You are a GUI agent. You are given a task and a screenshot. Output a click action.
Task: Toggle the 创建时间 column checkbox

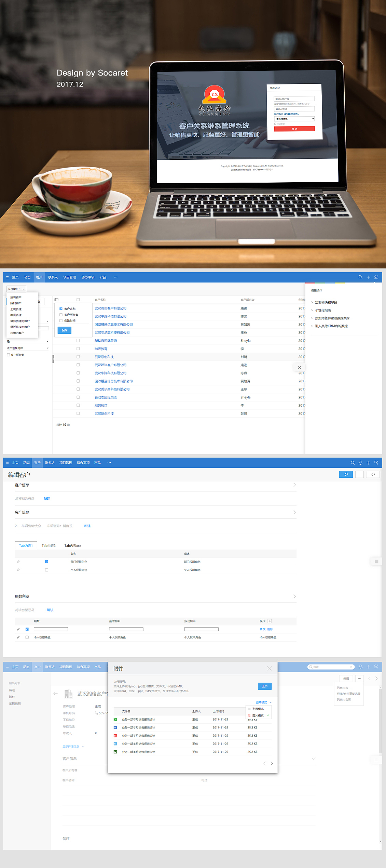61,321
